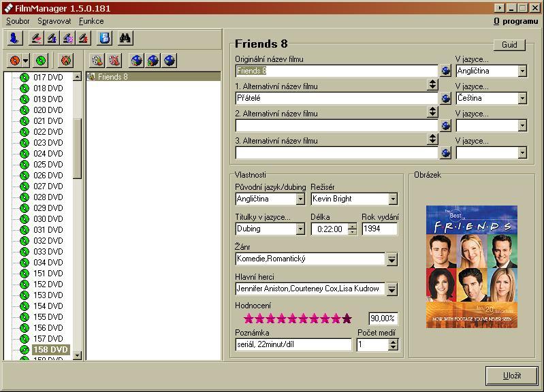Click the binoculars search icon

coord(125,38)
